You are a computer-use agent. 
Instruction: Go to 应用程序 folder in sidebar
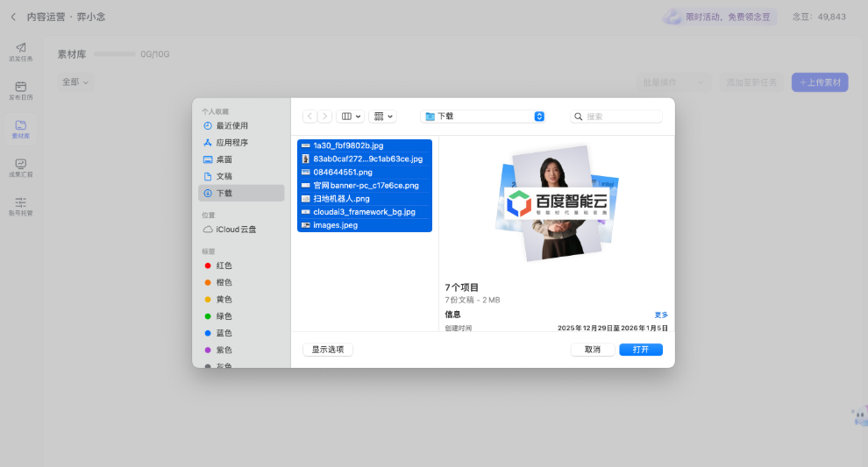231,142
